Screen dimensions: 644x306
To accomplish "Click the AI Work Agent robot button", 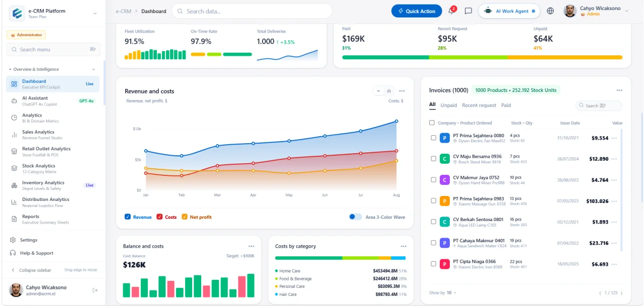I will click(509, 11).
